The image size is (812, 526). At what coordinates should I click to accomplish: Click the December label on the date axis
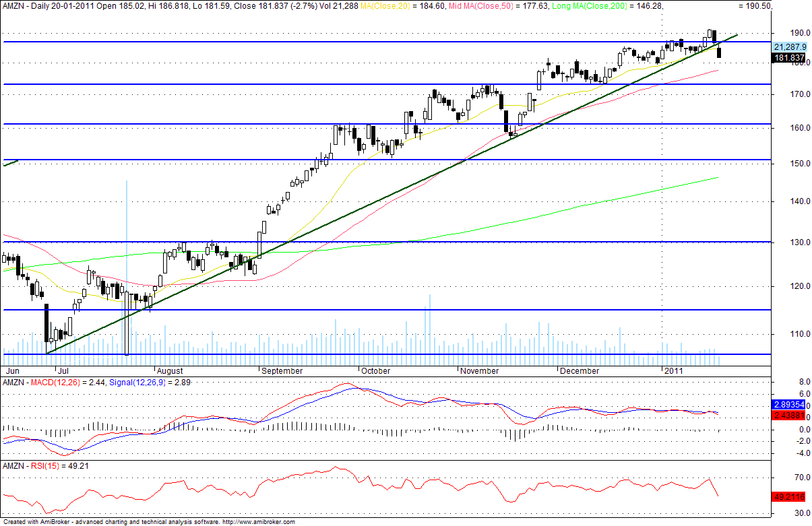[x=580, y=371]
